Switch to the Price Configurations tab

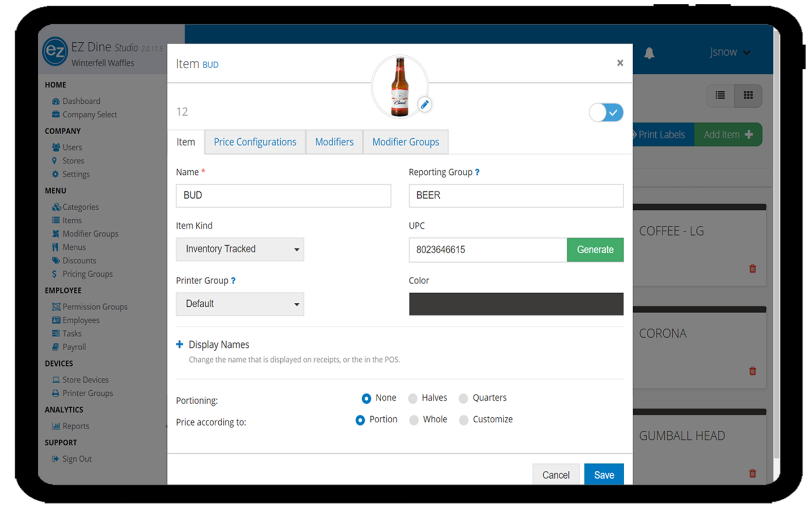255,142
